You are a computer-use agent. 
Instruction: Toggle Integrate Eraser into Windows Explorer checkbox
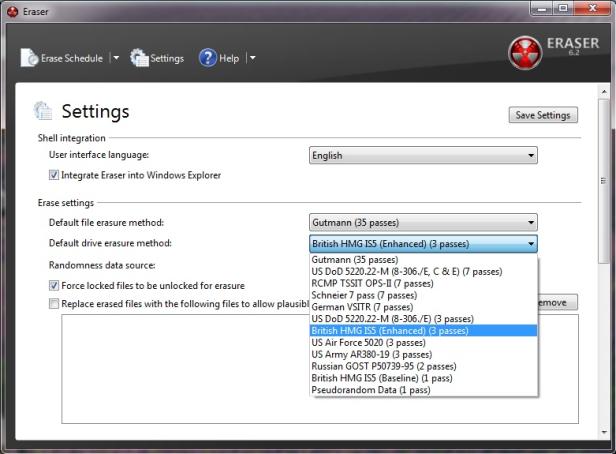click(54, 175)
